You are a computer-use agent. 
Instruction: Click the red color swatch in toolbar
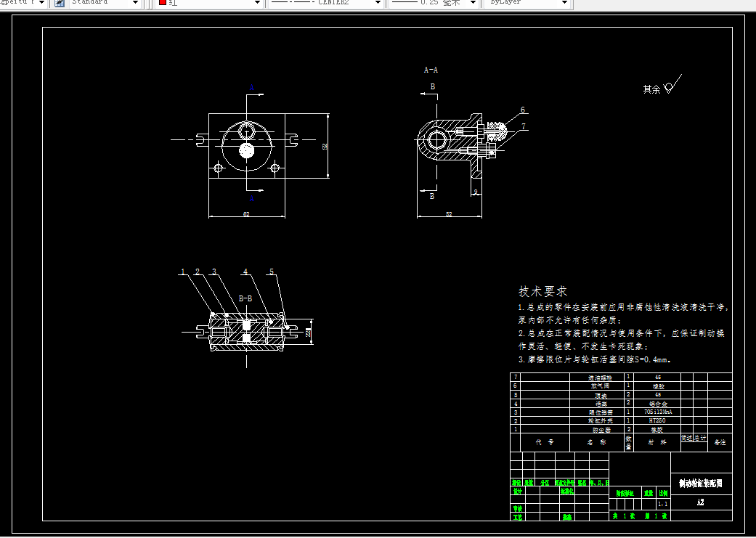tap(163, 2)
